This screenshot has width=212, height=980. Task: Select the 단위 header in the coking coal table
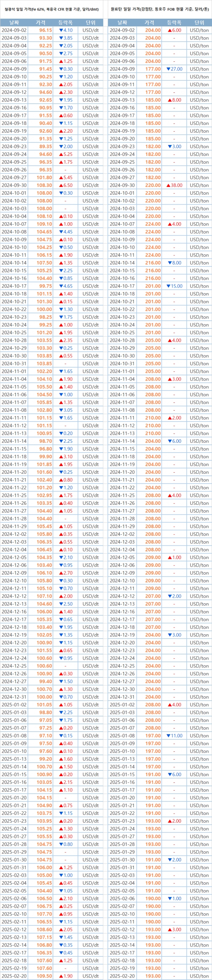199,23
